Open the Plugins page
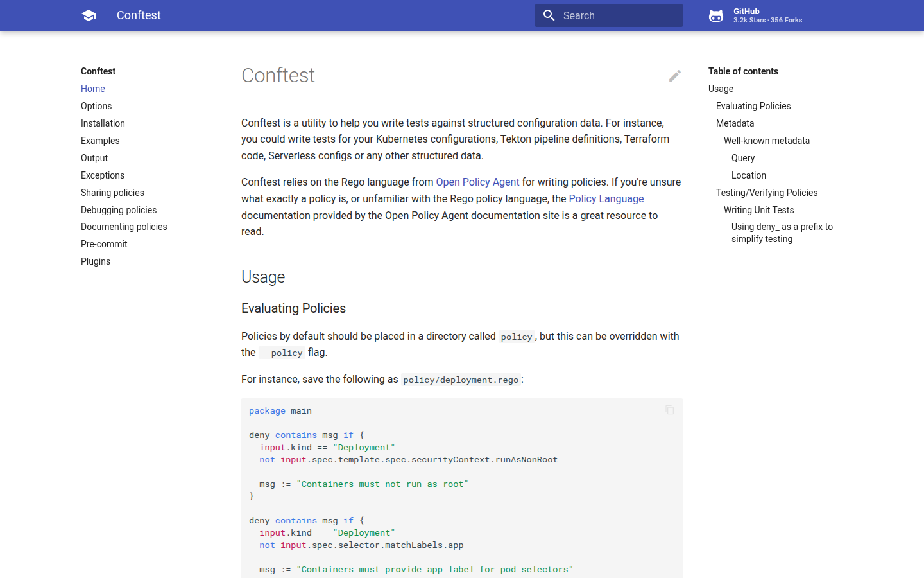Screen dimensions: 924x578 coord(96,261)
